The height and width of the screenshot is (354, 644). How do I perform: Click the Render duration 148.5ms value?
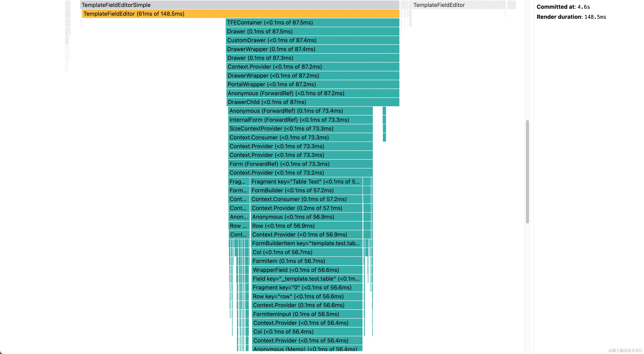coord(595,17)
